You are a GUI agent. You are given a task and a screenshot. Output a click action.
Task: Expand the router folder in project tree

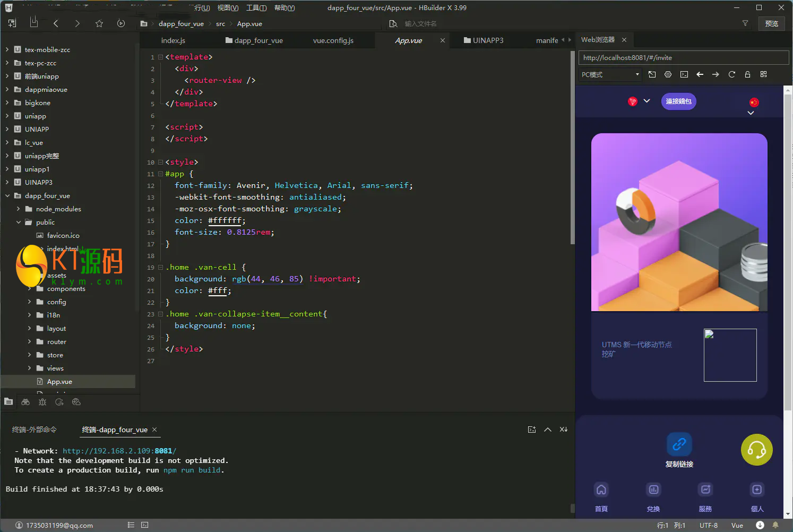tap(29, 342)
